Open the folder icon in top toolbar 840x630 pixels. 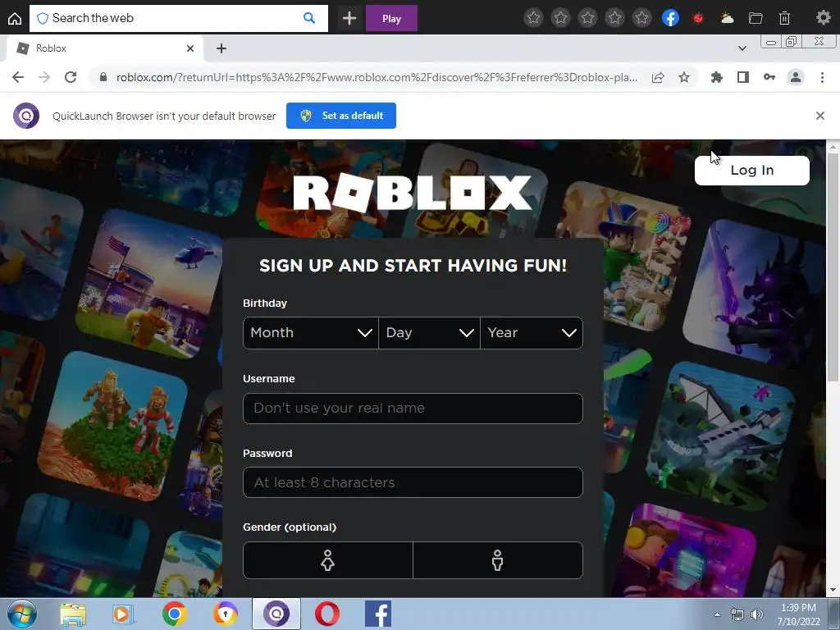756,19
